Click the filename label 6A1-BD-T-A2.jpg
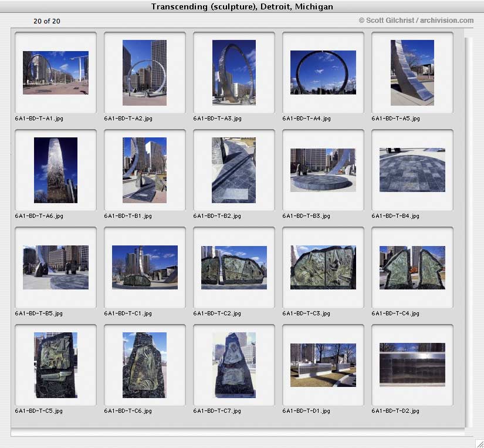484x448 pixels. [x=128, y=119]
